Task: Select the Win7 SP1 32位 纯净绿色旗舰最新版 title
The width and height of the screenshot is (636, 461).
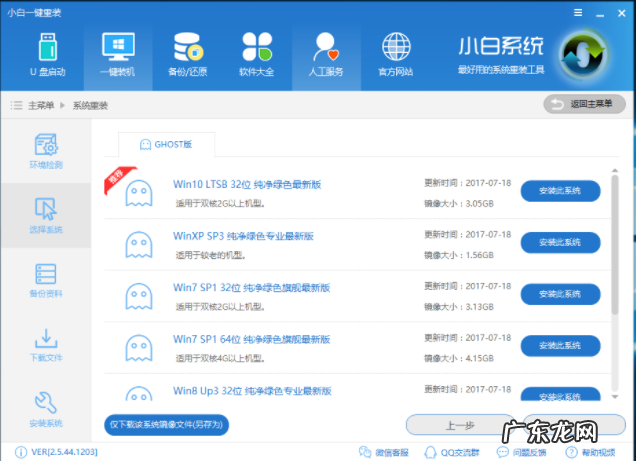Action: click(x=251, y=287)
